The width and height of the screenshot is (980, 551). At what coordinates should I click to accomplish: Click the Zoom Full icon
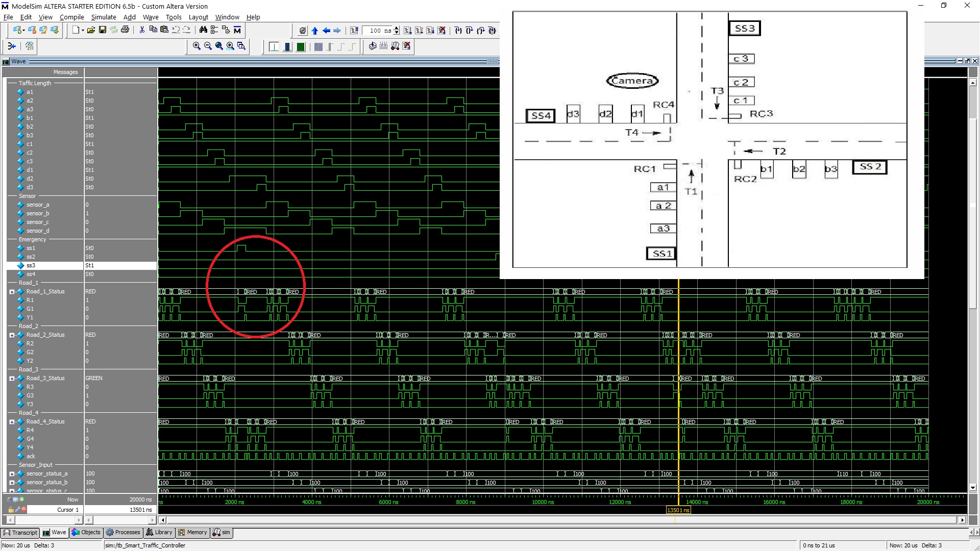219,46
